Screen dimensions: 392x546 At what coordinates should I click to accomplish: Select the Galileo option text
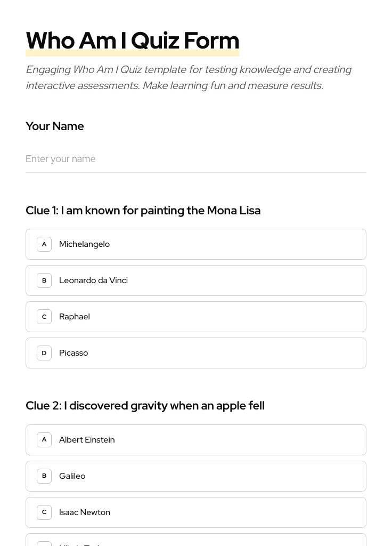pos(72,476)
